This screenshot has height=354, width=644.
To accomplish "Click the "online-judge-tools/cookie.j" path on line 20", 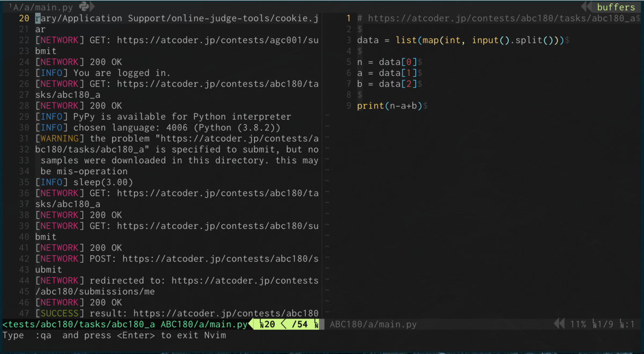I will (245, 18).
